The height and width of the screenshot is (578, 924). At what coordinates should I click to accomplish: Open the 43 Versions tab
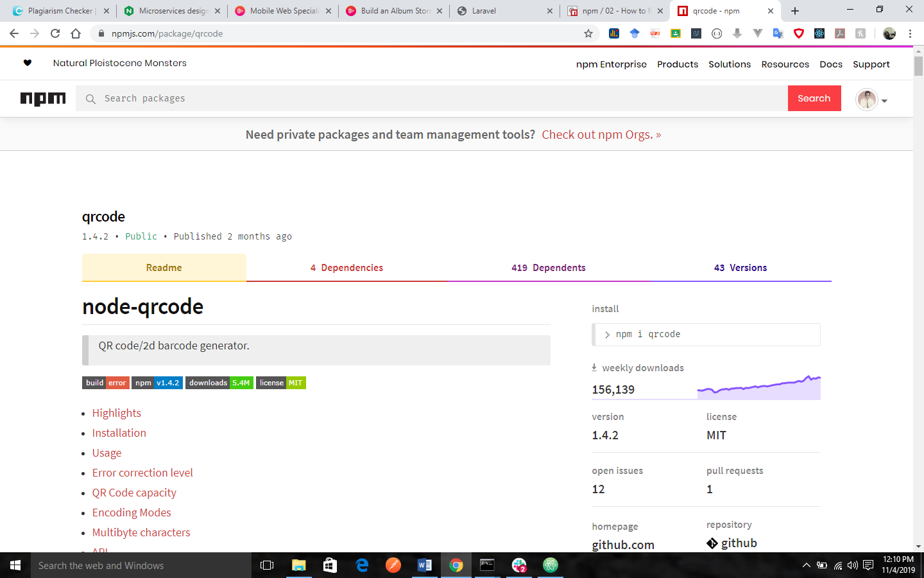click(x=740, y=268)
